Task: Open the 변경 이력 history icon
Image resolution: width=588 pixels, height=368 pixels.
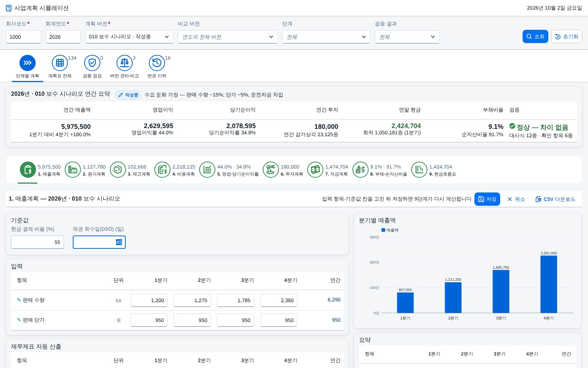Action: (x=157, y=63)
